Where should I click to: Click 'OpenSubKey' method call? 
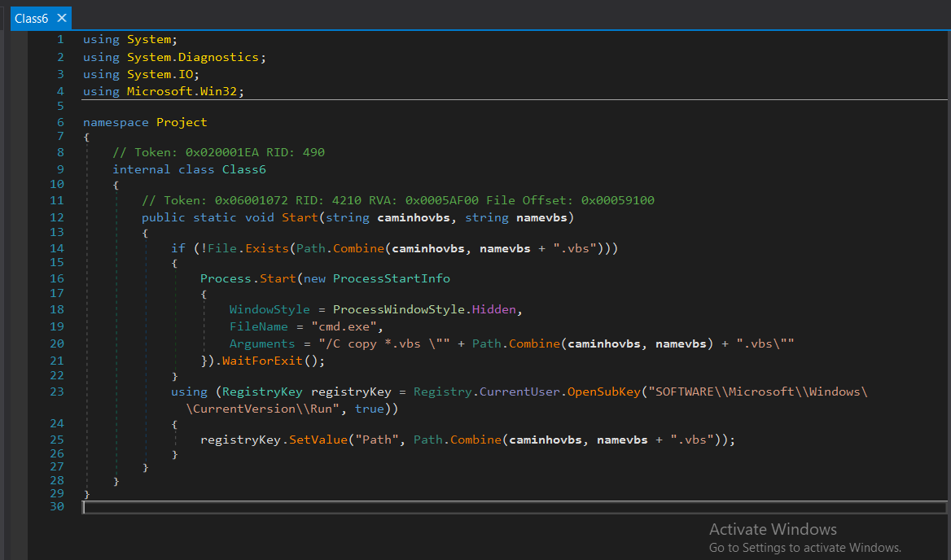pos(604,392)
